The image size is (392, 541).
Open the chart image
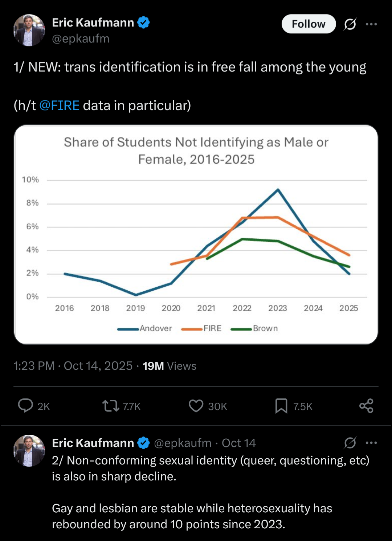pos(196,234)
